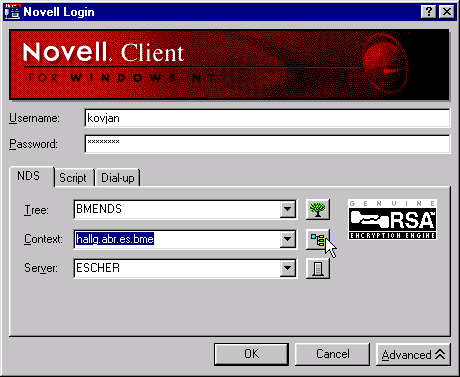This screenshot has width=460, height=377.
Task: Click the OK button
Action: [x=251, y=354]
